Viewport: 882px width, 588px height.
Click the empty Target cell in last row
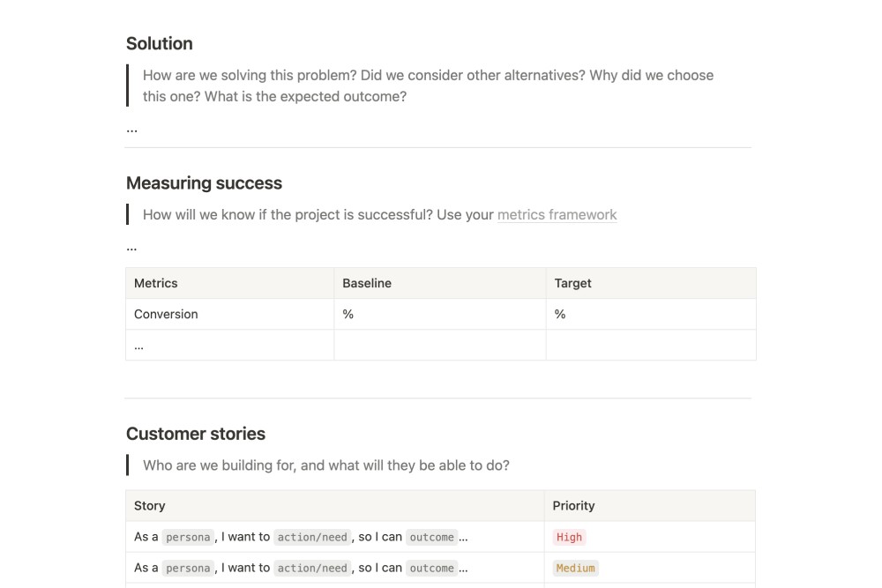tap(650, 346)
